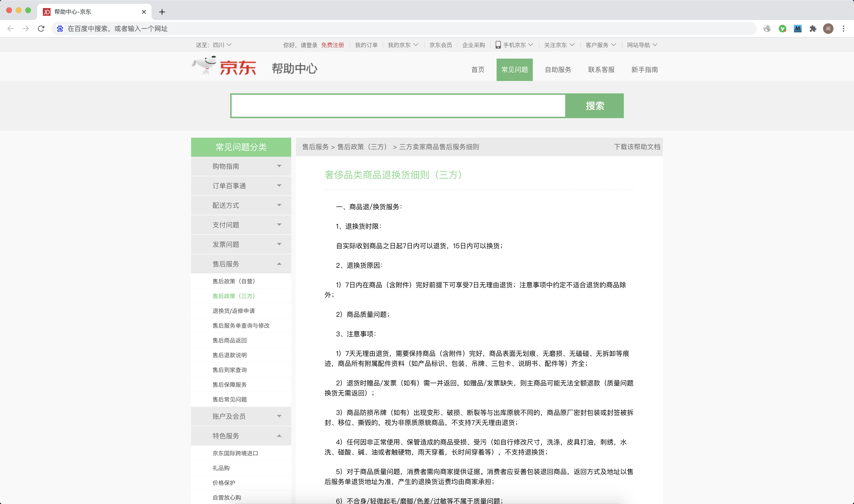Open Chrome three-dot menu
Screen dimensions: 854x504
click(844, 29)
